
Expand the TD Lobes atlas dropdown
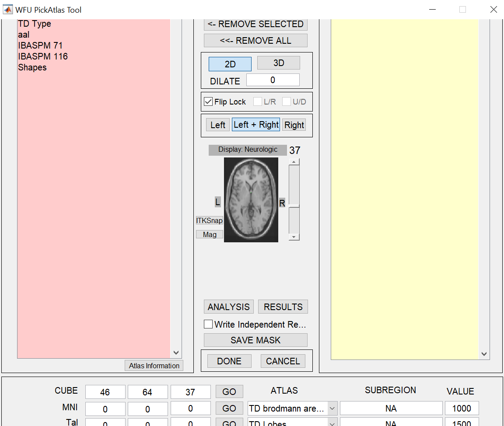coord(332,423)
